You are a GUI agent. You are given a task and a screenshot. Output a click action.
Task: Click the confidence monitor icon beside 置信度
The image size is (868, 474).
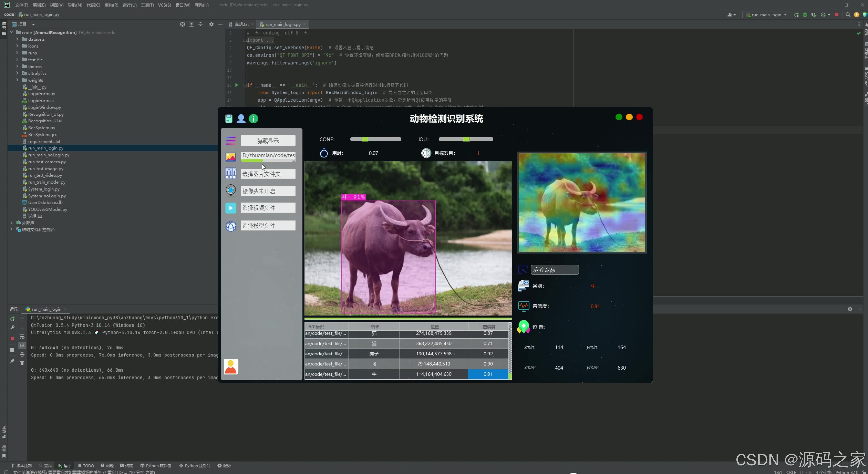(x=523, y=306)
